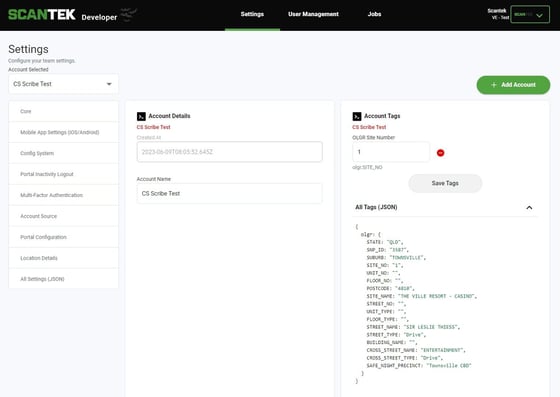This screenshot has height=397, width=560.
Task: Click the SAFE_NIGHT_PRECINCT JSON line
Action: tap(419, 365)
